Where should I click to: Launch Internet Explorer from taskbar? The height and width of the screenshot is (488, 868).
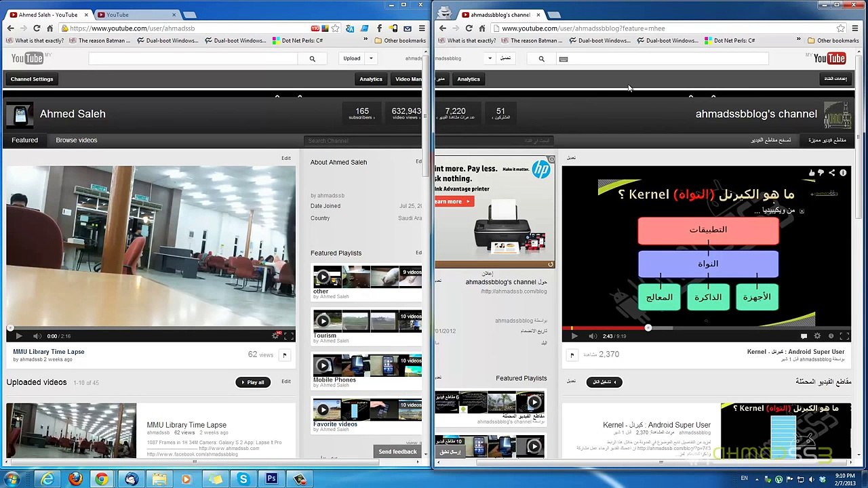coord(47,479)
